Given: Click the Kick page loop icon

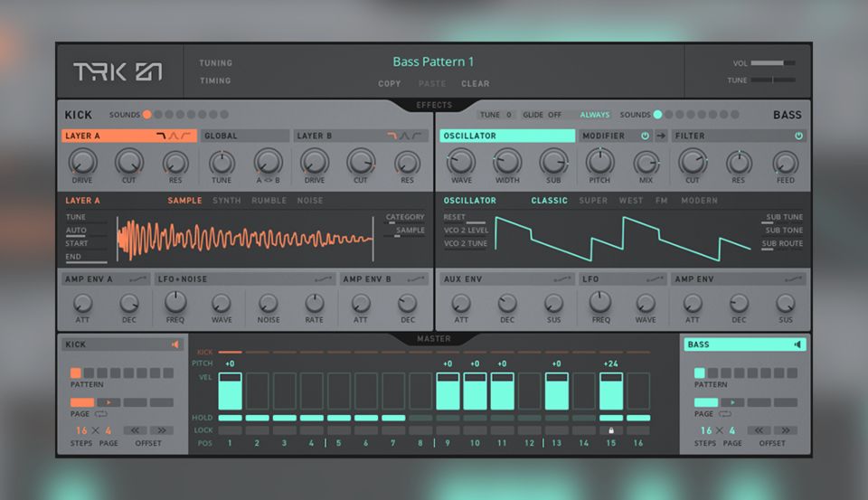Looking at the screenshot, I should (x=102, y=414).
